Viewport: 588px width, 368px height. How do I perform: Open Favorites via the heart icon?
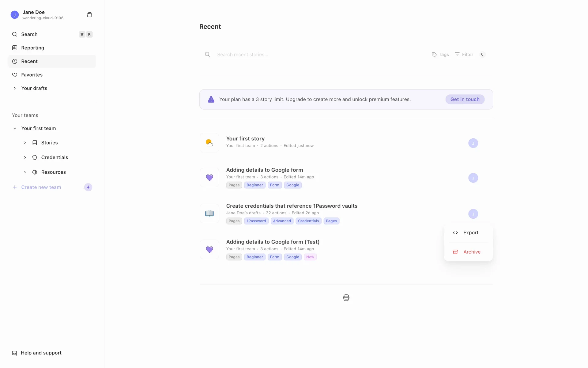15,75
